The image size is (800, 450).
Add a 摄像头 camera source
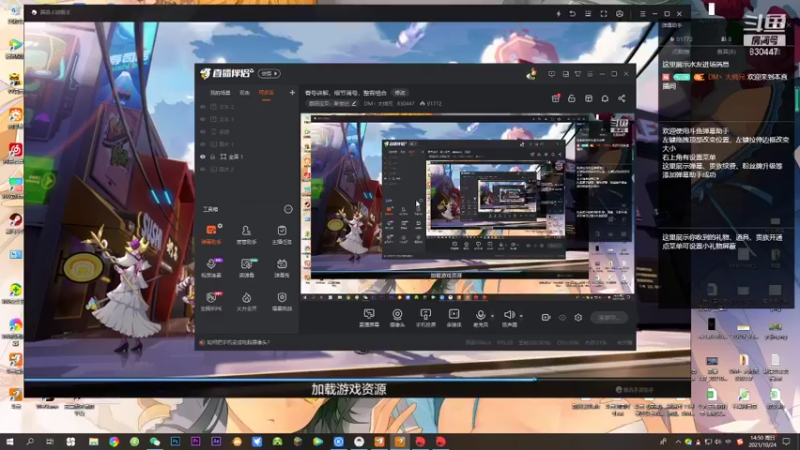click(397, 317)
